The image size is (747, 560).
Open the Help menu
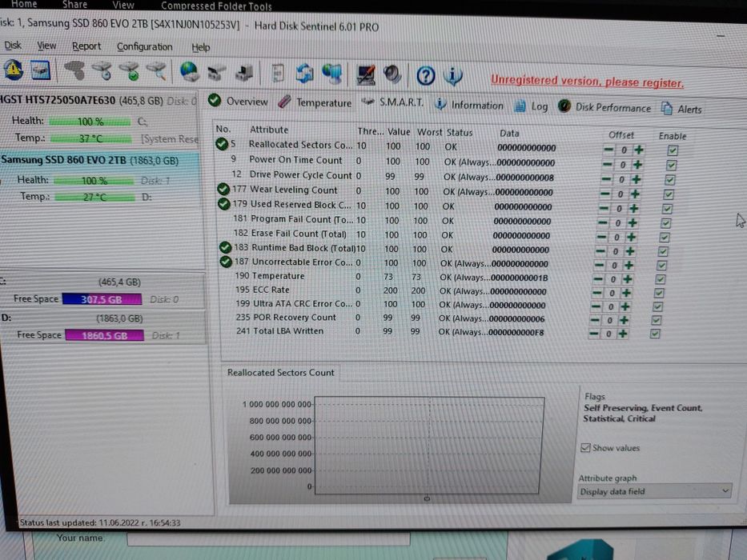[201, 48]
